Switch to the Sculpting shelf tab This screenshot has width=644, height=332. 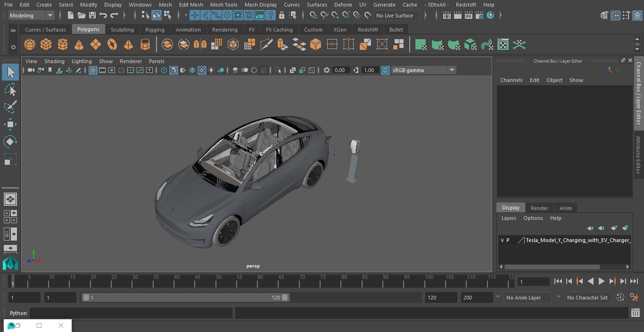coord(122,30)
